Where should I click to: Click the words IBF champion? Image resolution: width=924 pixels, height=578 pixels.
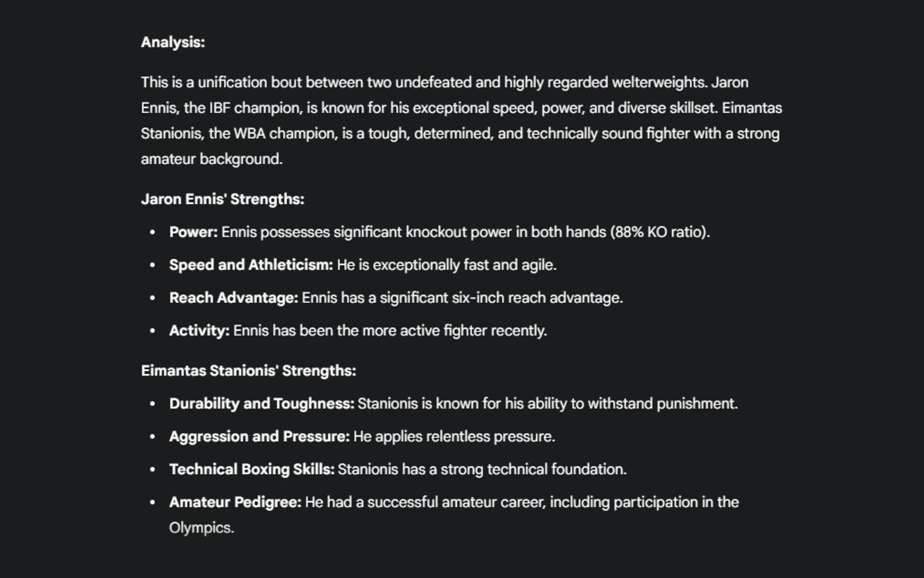pos(256,108)
